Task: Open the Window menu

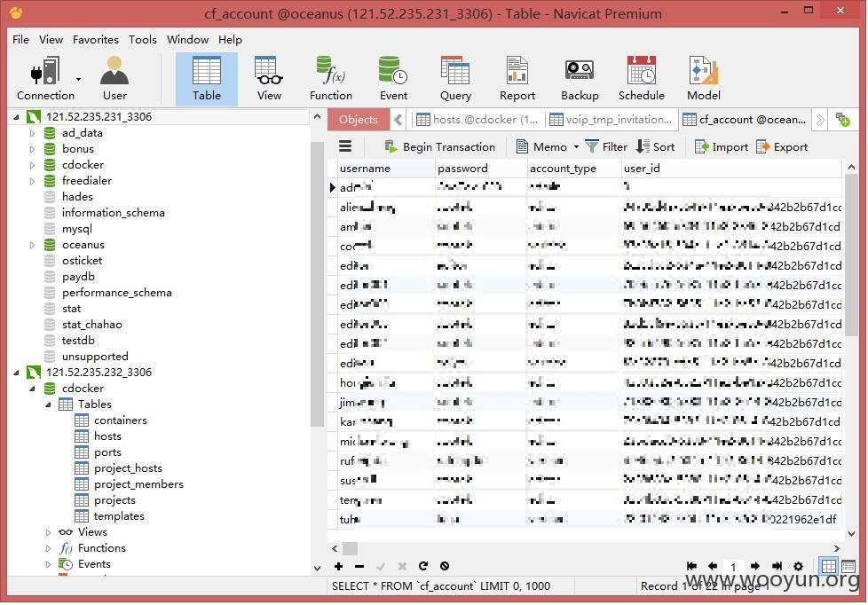Action: click(187, 39)
